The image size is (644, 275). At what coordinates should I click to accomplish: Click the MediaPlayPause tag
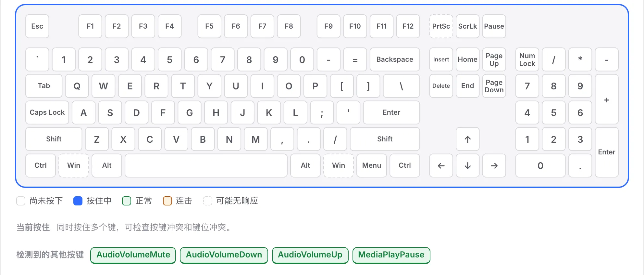coord(391,255)
